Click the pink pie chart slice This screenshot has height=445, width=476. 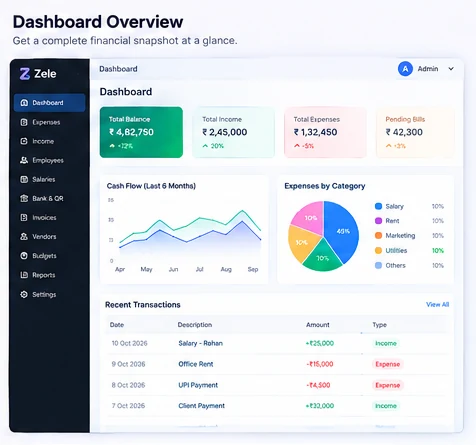click(309, 218)
